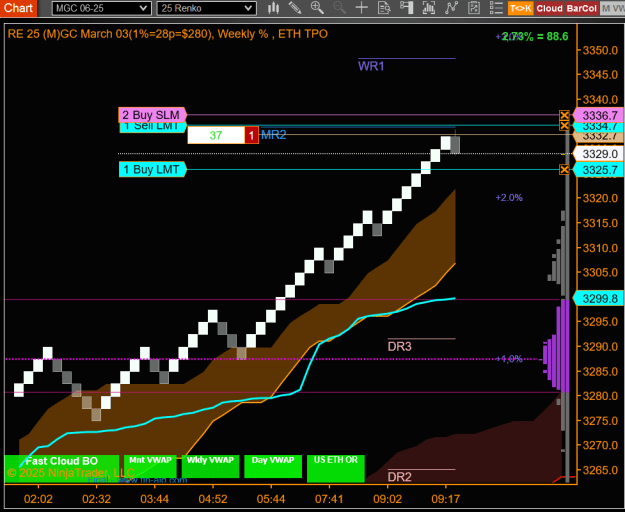The width and height of the screenshot is (625, 512).
Task: Click the 3310.0 price axis label
Action: click(600, 248)
